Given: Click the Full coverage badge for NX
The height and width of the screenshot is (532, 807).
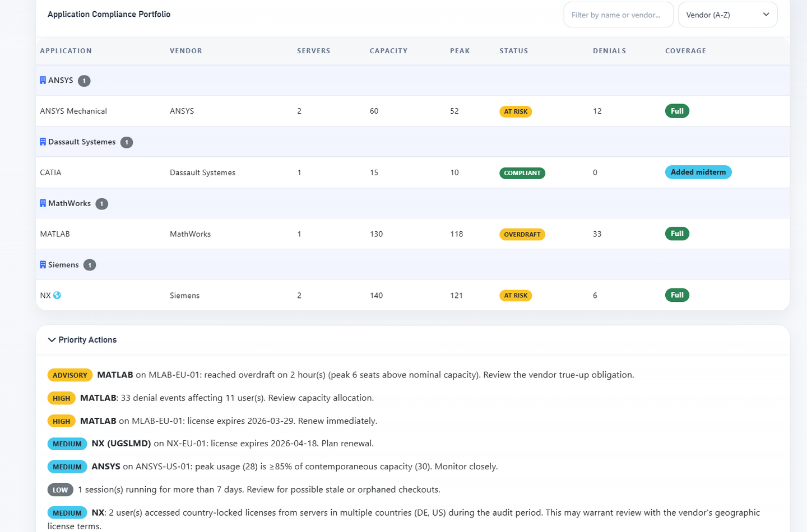Looking at the screenshot, I should click(677, 295).
